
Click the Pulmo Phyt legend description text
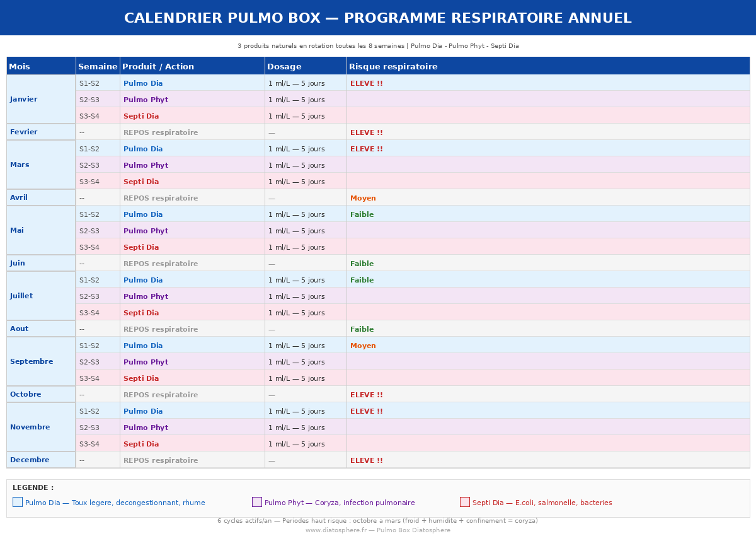tap(340, 503)
